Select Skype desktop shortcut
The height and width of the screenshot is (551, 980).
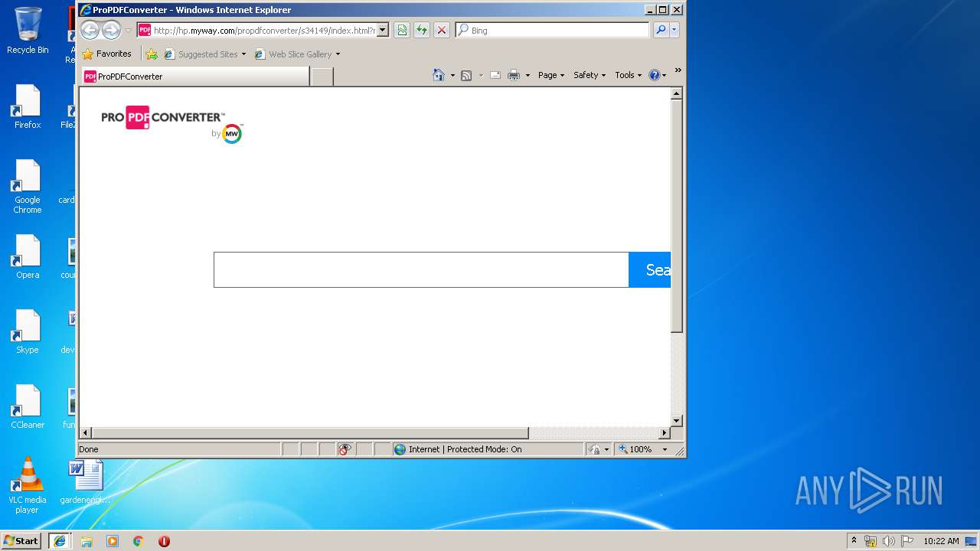tap(28, 331)
